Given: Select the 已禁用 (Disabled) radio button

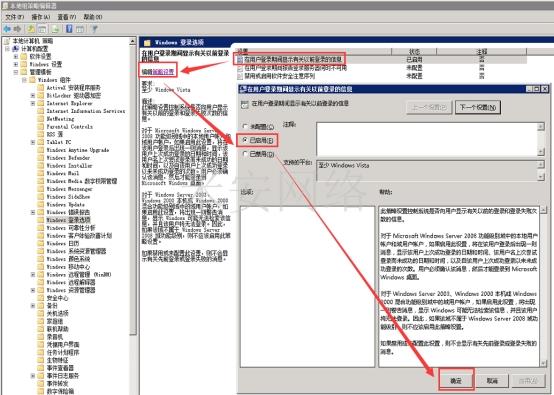Looking at the screenshot, I should click(x=245, y=154).
